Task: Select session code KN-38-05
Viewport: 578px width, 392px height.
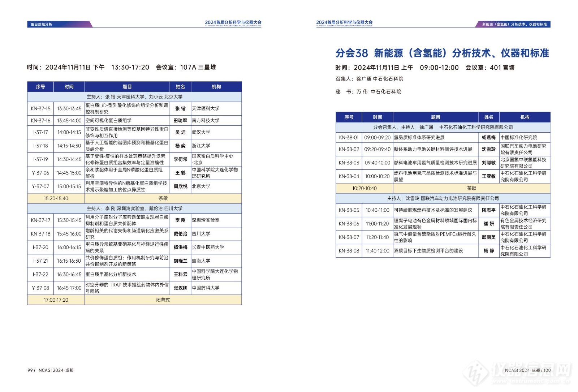Action: click(349, 210)
